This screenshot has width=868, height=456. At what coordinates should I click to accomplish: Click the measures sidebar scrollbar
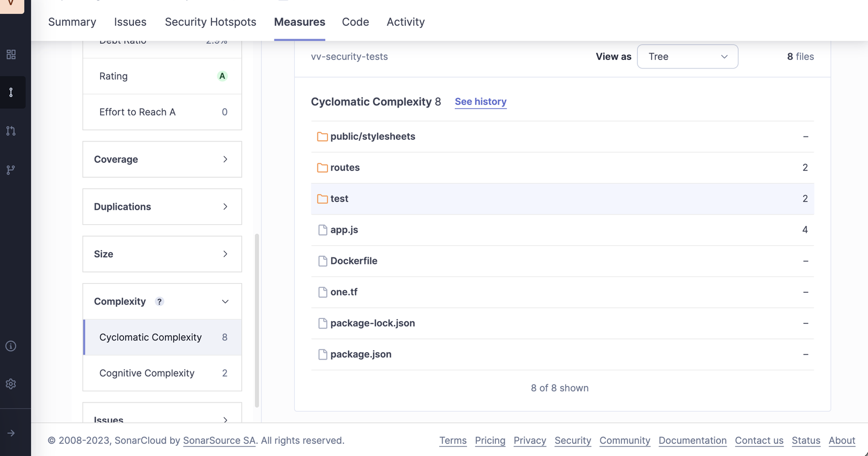click(257, 320)
